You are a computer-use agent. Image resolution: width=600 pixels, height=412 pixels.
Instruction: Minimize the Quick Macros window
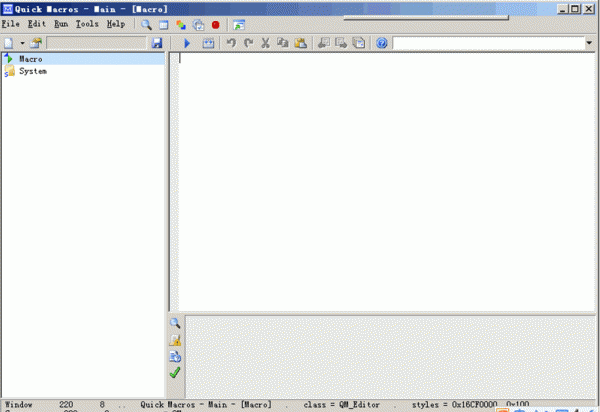pos(562,9)
